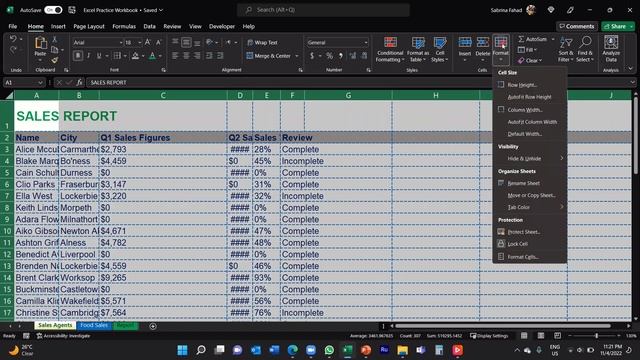Click the Paste clipboard icon
This screenshot has height=360, width=640.
[x=40, y=43]
